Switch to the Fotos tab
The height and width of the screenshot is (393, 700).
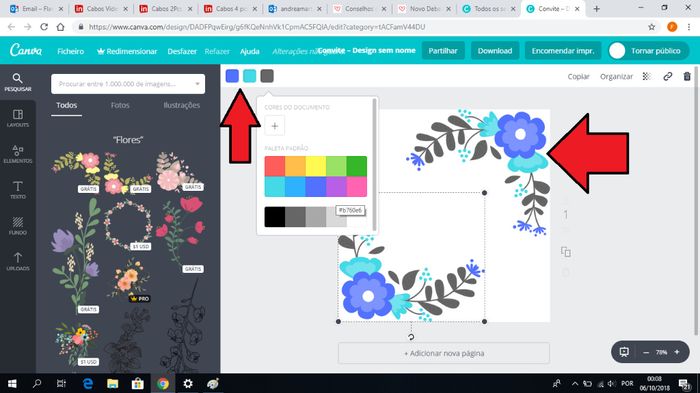[x=120, y=105]
